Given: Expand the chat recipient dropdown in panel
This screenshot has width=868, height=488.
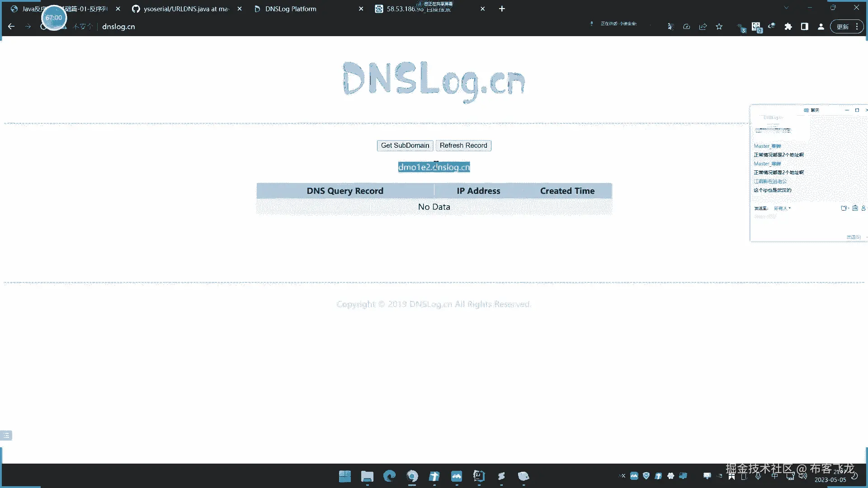Looking at the screenshot, I should point(783,208).
